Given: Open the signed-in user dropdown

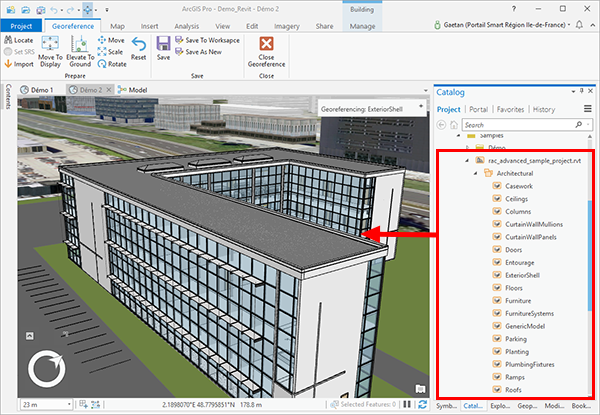Looking at the screenshot, I should (x=569, y=25).
